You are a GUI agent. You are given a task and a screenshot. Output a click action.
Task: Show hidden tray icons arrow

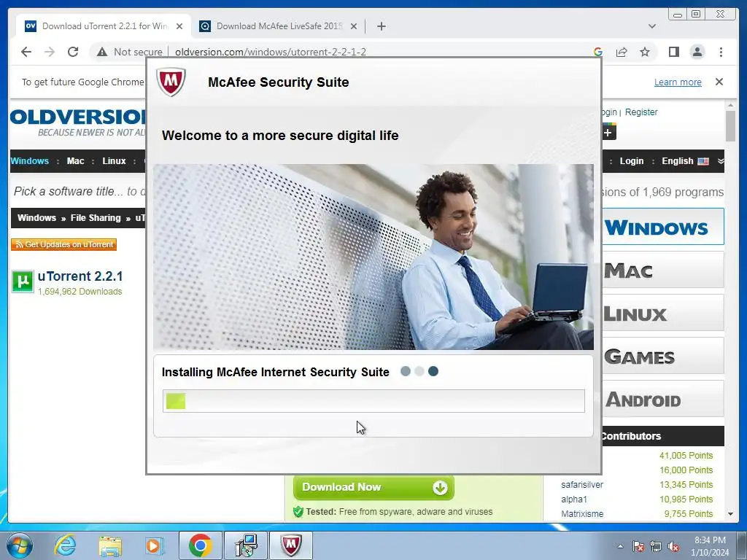tap(620, 547)
